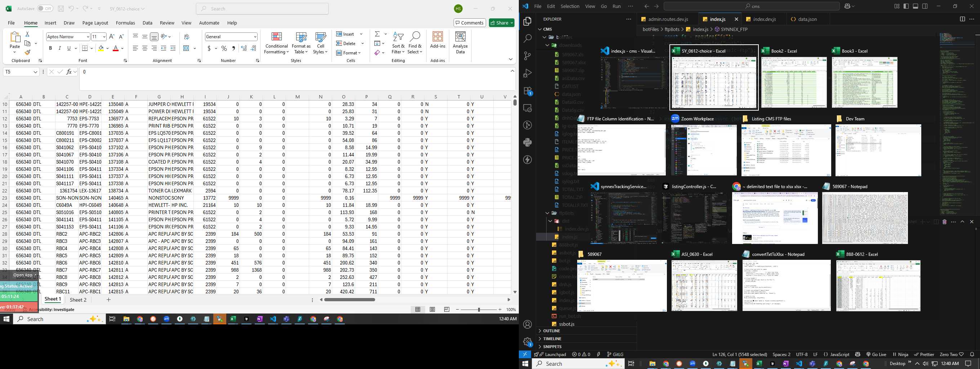
Task: Open the Page Layout ribbon tab
Action: (x=95, y=23)
